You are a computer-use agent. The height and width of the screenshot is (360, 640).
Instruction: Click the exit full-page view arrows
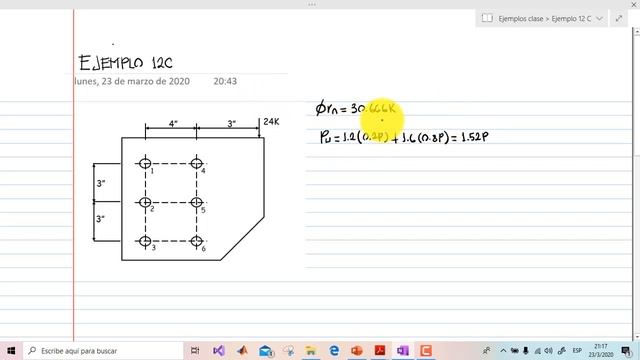point(619,18)
